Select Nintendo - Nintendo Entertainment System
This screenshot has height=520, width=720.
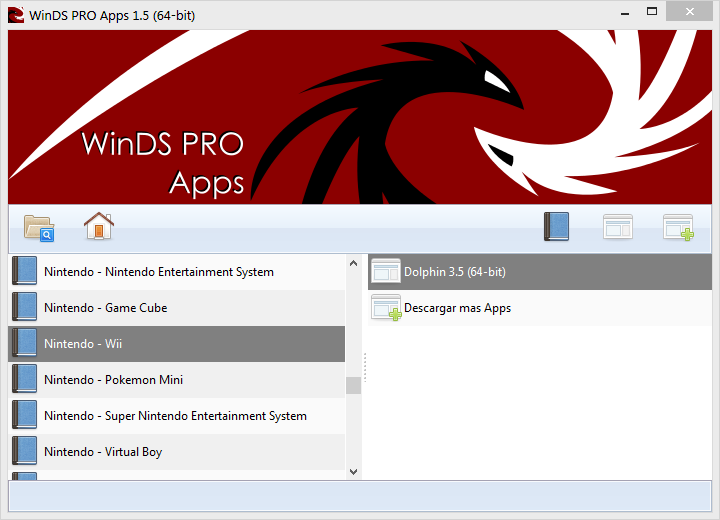pos(176,272)
